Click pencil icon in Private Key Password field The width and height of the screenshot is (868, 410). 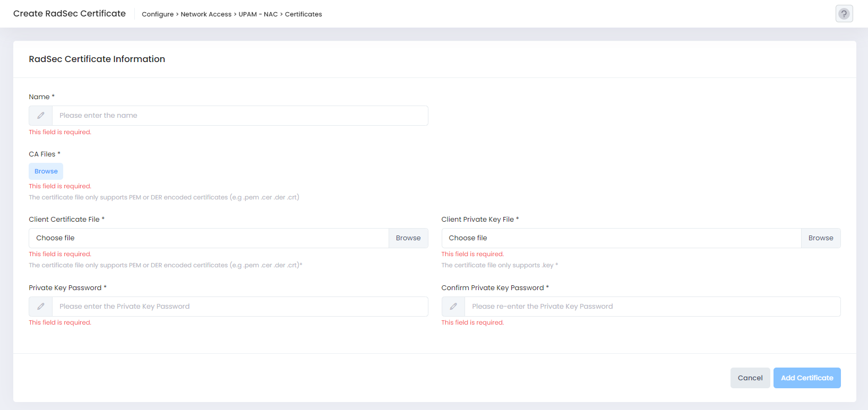pyautogui.click(x=41, y=307)
